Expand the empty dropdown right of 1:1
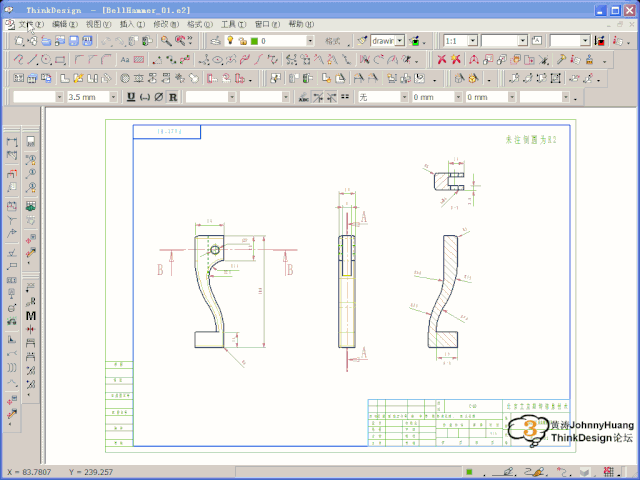640x480 pixels. (x=523, y=41)
